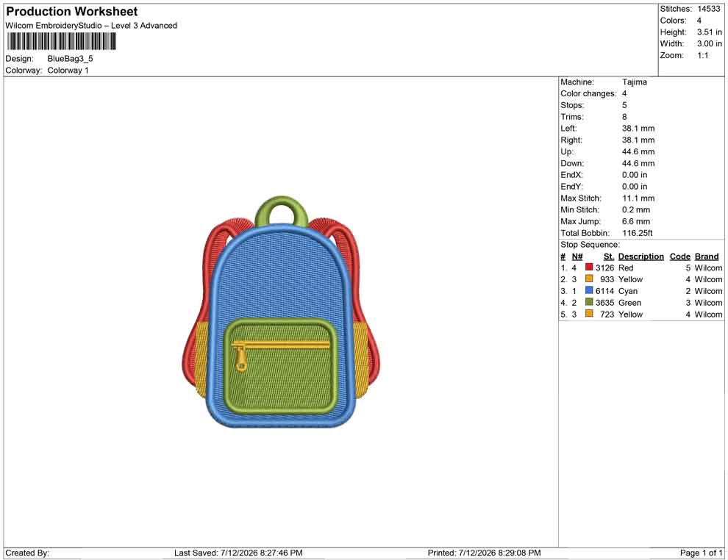Click the Machine value Tajima

click(634, 82)
